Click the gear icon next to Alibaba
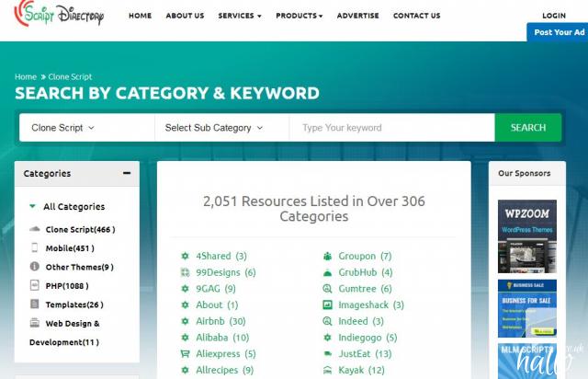This screenshot has height=379, width=588. point(186,338)
